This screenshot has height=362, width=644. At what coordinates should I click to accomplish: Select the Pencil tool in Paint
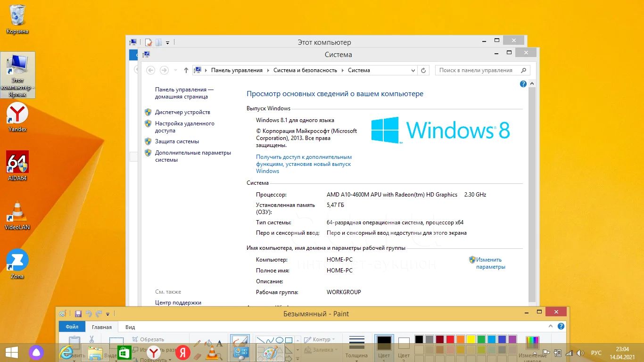tap(197, 343)
